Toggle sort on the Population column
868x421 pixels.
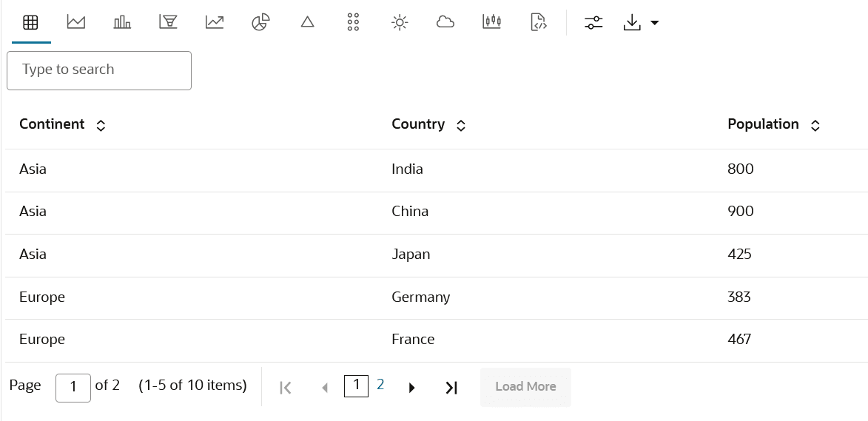(x=815, y=126)
